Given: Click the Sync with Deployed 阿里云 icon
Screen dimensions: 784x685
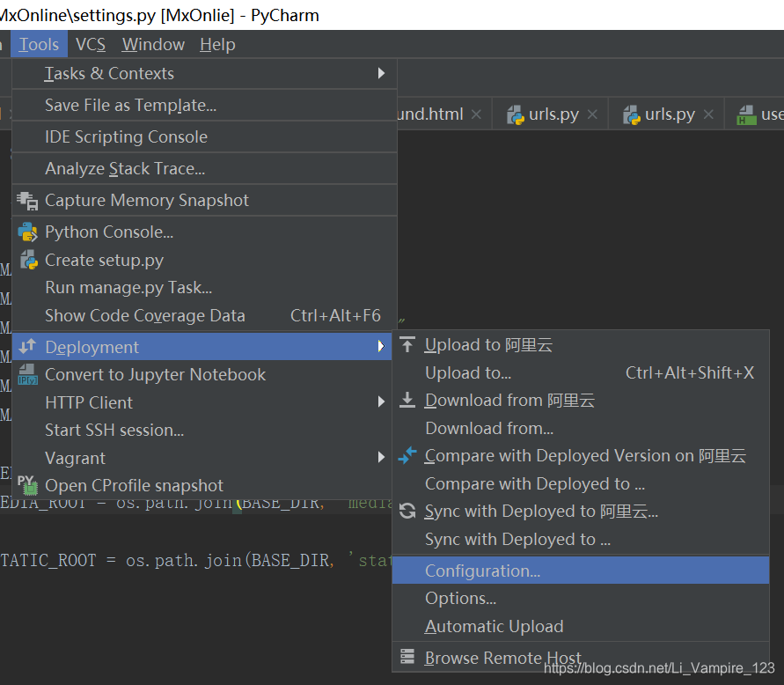Looking at the screenshot, I should pos(407,511).
